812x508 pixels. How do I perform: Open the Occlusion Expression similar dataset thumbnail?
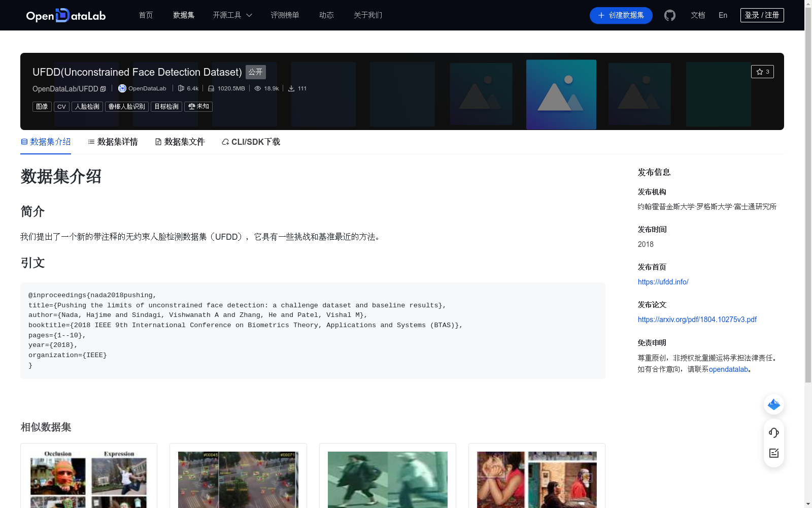pyautogui.click(x=89, y=479)
